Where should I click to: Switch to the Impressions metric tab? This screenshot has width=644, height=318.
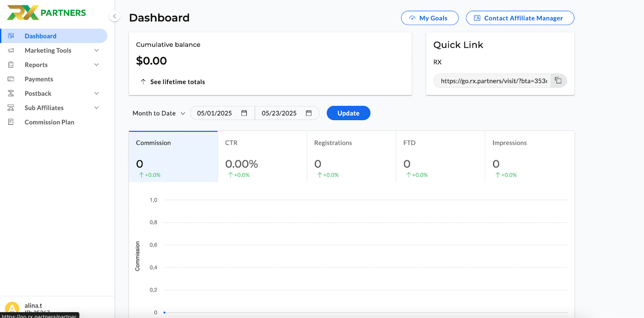529,157
